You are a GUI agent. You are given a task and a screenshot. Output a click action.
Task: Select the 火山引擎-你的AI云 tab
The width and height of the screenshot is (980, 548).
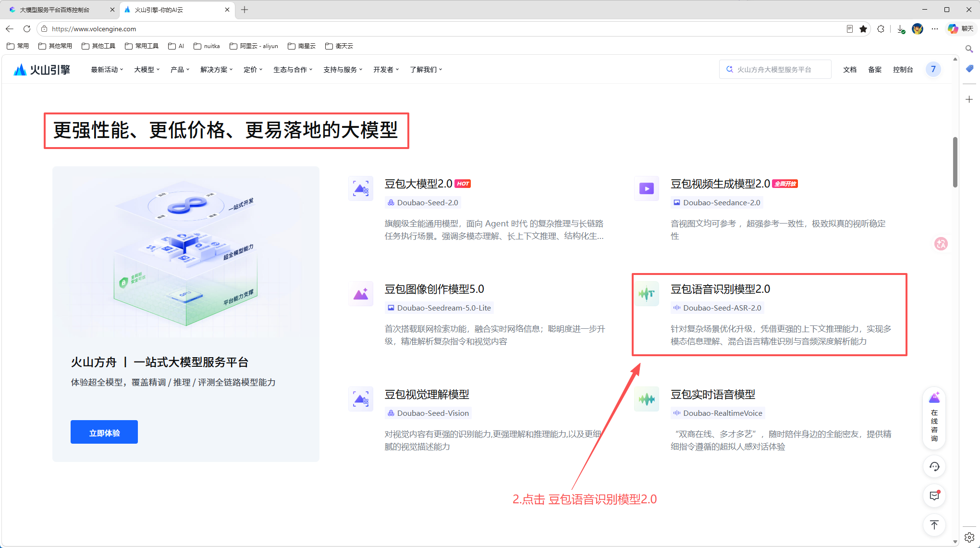[x=177, y=10]
